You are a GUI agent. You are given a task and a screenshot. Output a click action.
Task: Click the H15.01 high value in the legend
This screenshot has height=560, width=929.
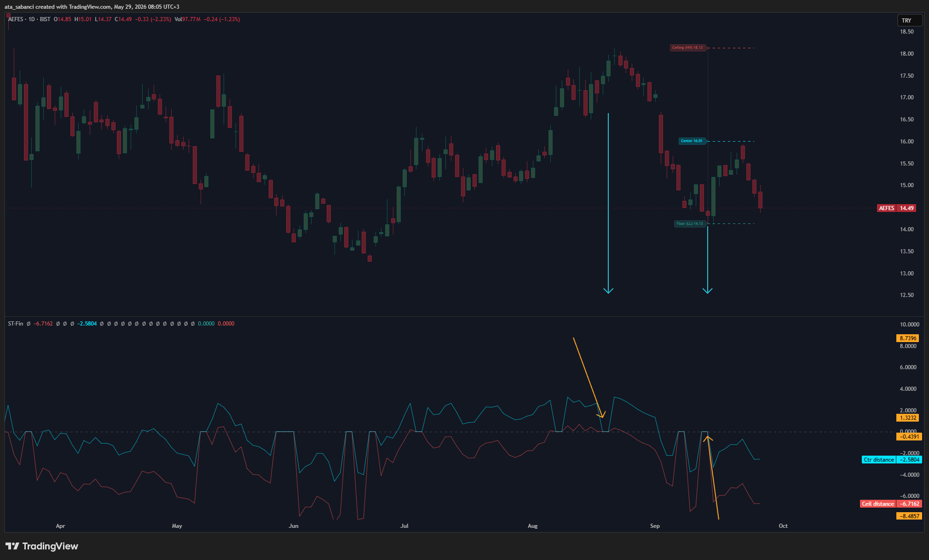click(83, 19)
